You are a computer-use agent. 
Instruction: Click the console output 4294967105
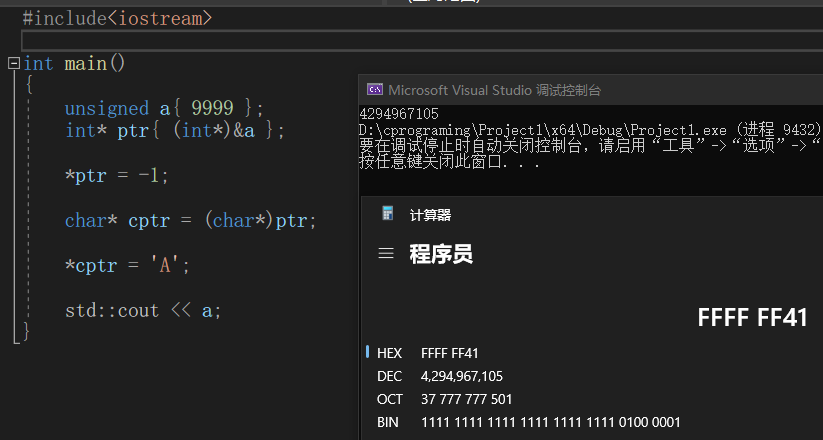[x=399, y=113]
